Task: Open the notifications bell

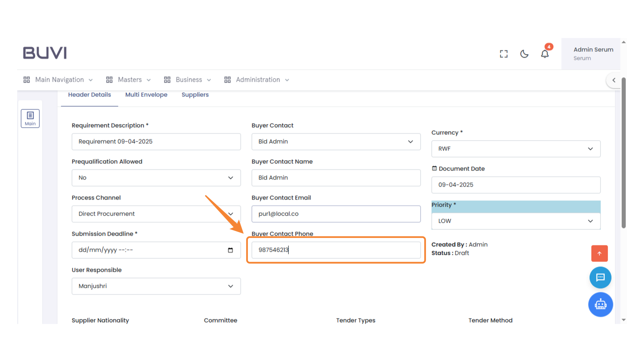Action: coord(545,54)
